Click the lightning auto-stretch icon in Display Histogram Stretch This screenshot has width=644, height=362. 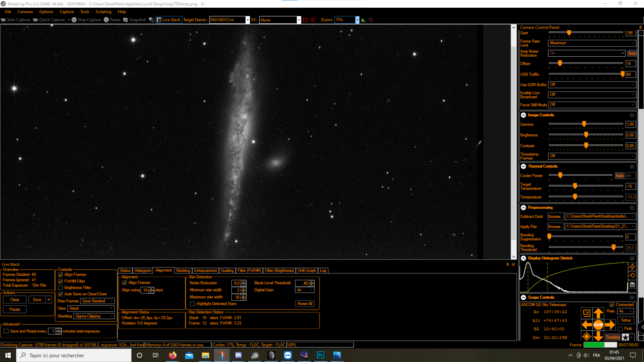[x=632, y=267]
